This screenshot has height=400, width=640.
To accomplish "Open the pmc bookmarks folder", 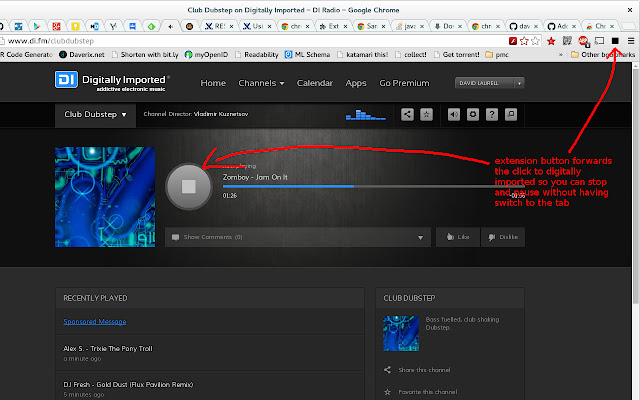I will (x=497, y=55).
